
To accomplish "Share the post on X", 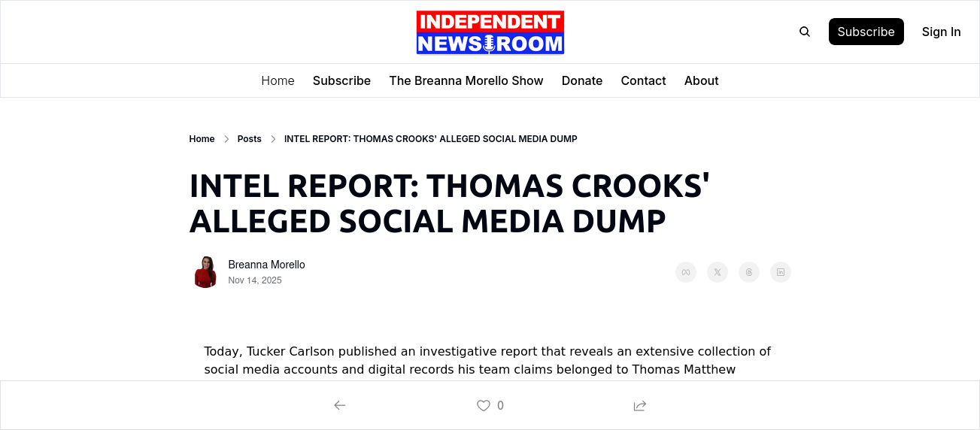I will 718,272.
